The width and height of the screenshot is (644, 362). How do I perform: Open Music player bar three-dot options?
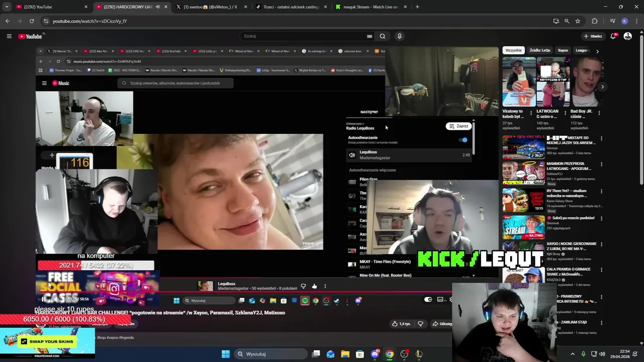tap(325, 286)
